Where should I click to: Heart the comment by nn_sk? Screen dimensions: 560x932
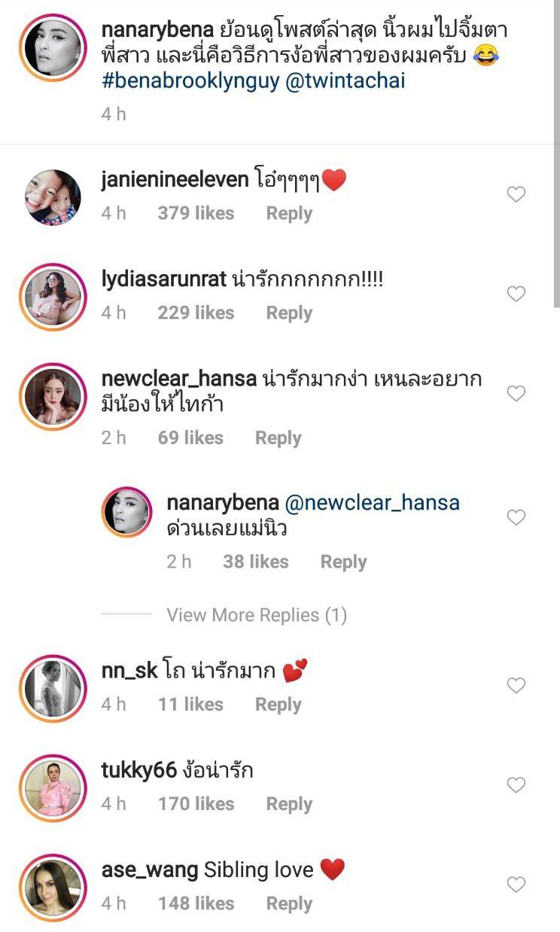click(x=516, y=686)
